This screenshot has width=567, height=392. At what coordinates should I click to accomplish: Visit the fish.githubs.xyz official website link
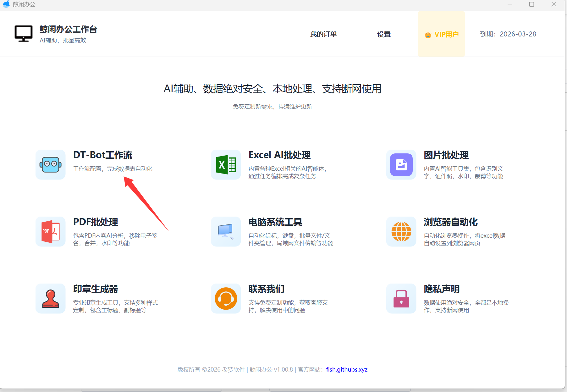pyautogui.click(x=346, y=369)
